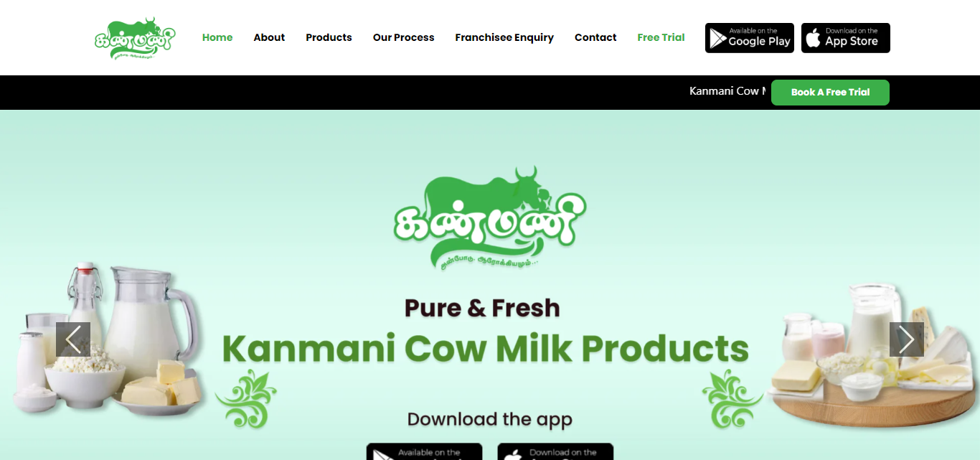Open the App Store badge in header

pyautogui.click(x=846, y=38)
